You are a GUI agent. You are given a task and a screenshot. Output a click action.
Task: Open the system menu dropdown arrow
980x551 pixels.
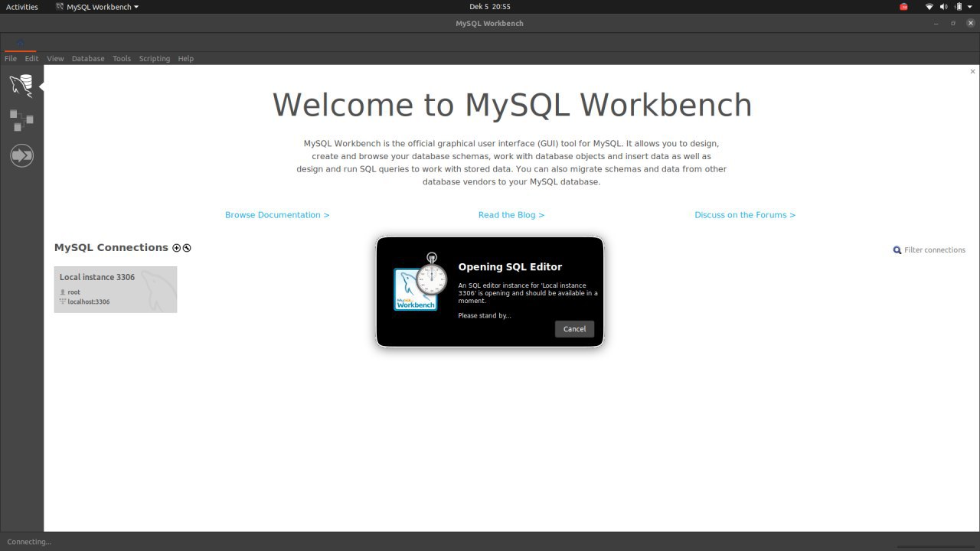tap(970, 7)
